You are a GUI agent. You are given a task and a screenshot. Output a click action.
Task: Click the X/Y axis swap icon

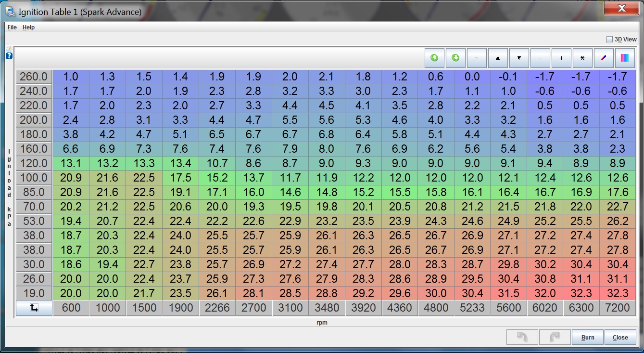[34, 308]
